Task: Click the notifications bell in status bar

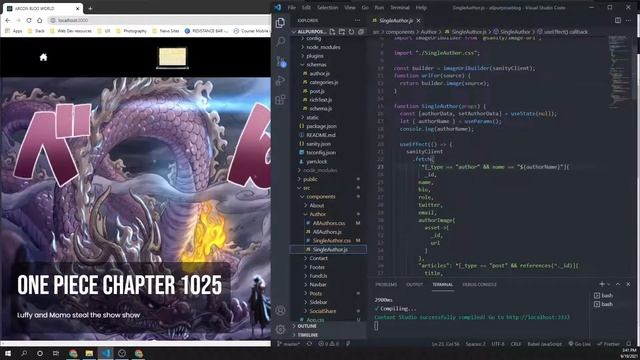Action: pos(629,344)
